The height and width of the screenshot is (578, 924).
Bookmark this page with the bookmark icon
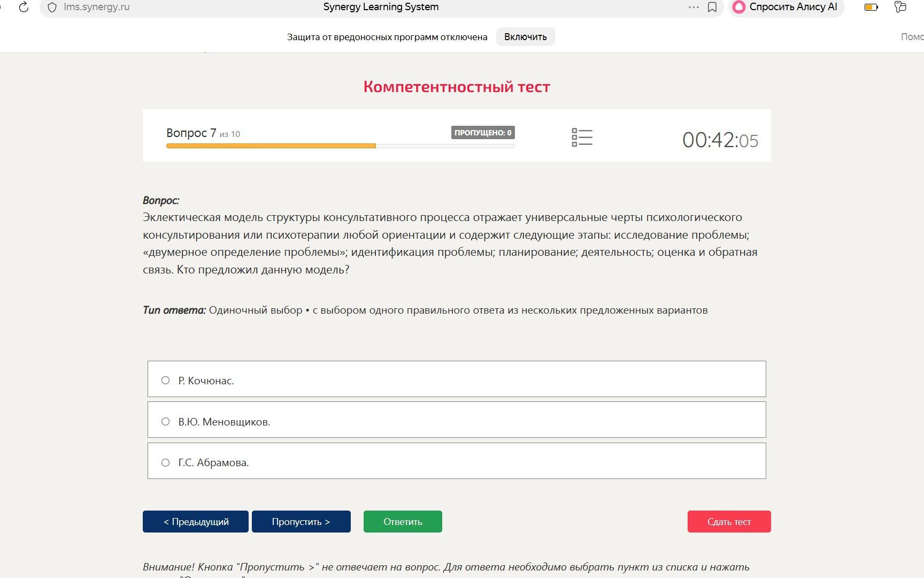point(712,7)
